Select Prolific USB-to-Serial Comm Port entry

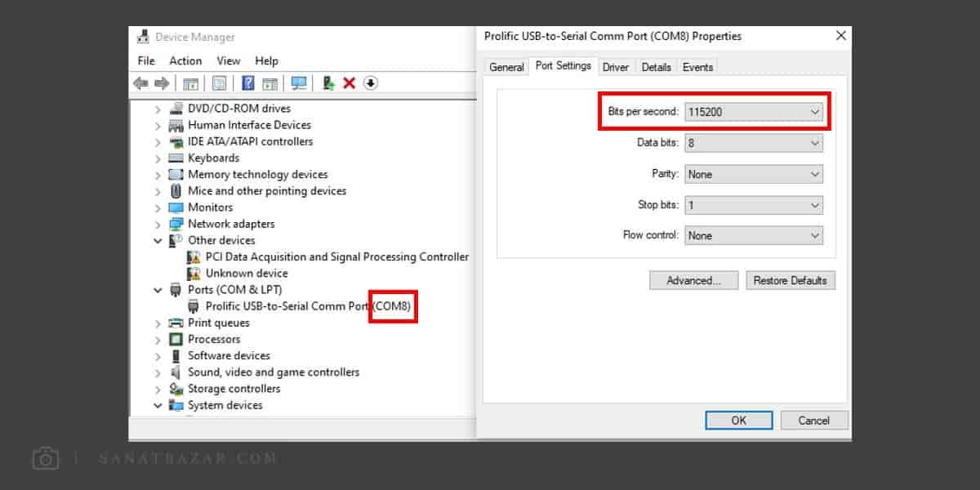click(x=309, y=306)
